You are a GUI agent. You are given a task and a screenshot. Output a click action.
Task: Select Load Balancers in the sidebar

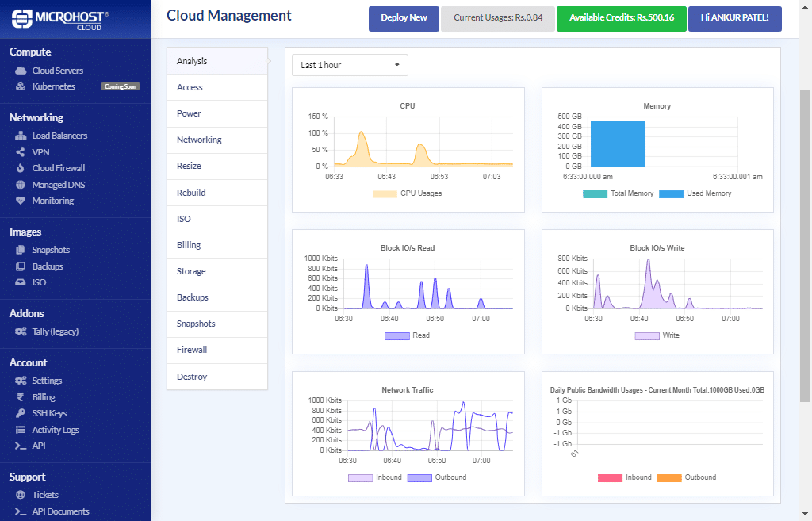[58, 136]
